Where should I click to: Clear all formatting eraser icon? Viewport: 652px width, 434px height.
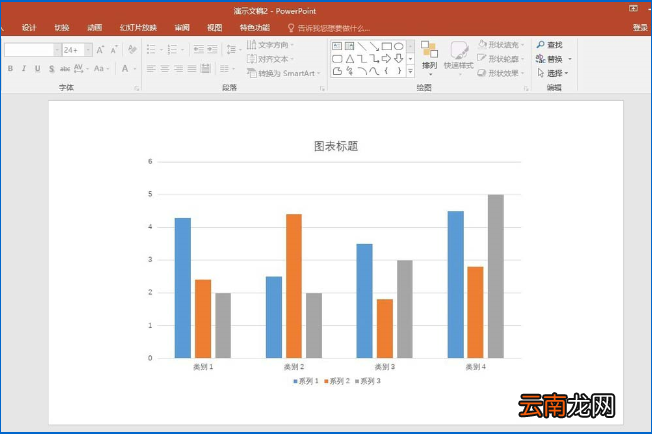click(132, 50)
